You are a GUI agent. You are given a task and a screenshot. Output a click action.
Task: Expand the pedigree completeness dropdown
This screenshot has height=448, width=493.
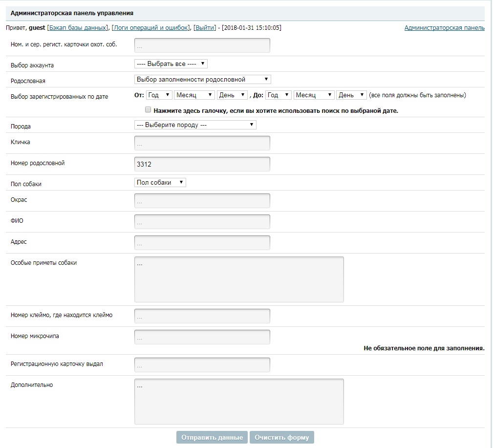tap(202, 79)
